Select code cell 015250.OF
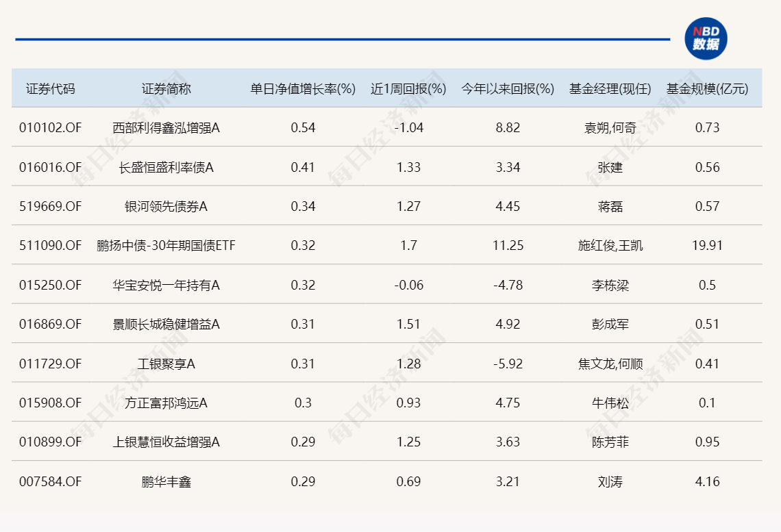781x532 pixels. click(50, 285)
